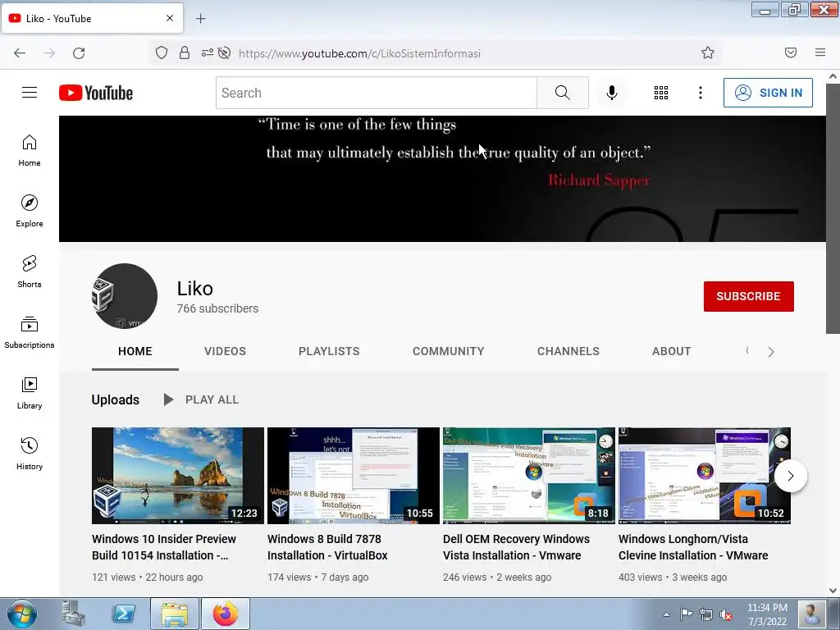Screen dimensions: 840x630
Task: Save page to Pocket
Action: point(791,52)
